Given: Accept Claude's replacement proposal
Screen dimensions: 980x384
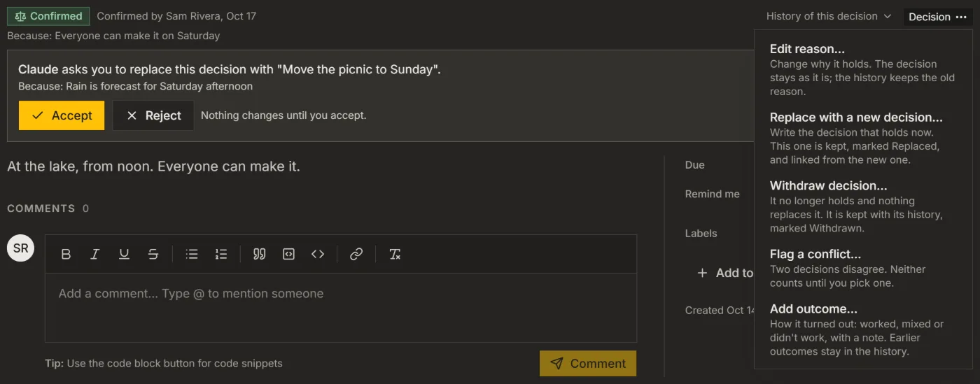Looking at the screenshot, I should point(62,115).
